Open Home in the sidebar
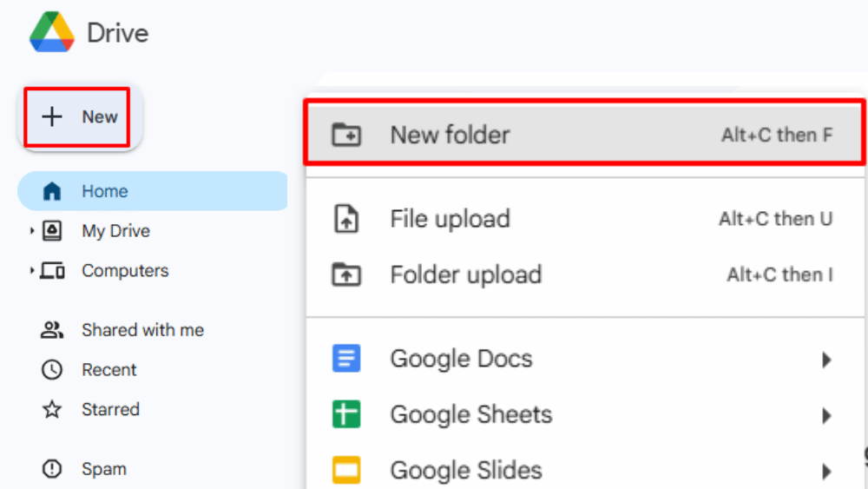Image resolution: width=868 pixels, height=489 pixels. [x=153, y=191]
